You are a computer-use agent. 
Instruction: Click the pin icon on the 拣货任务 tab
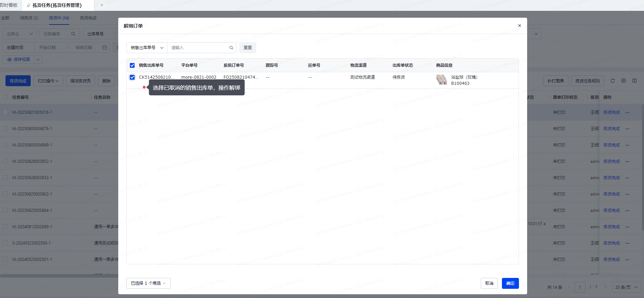(x=29, y=5)
